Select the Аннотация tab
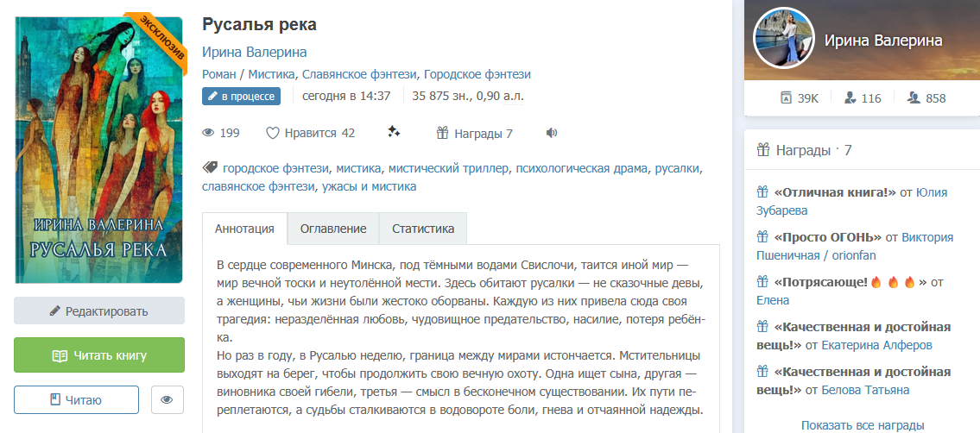The image size is (980, 433). (244, 229)
